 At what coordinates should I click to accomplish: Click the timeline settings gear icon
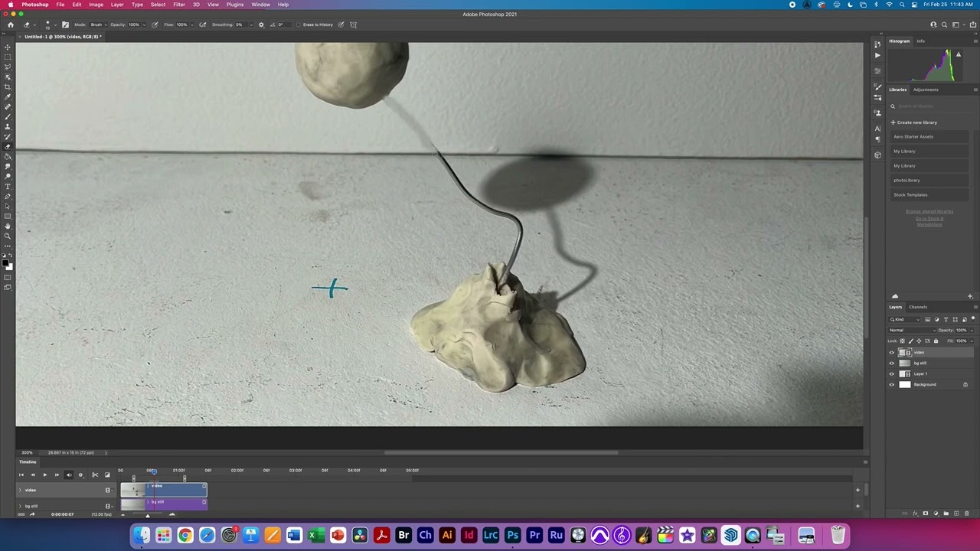click(x=80, y=474)
